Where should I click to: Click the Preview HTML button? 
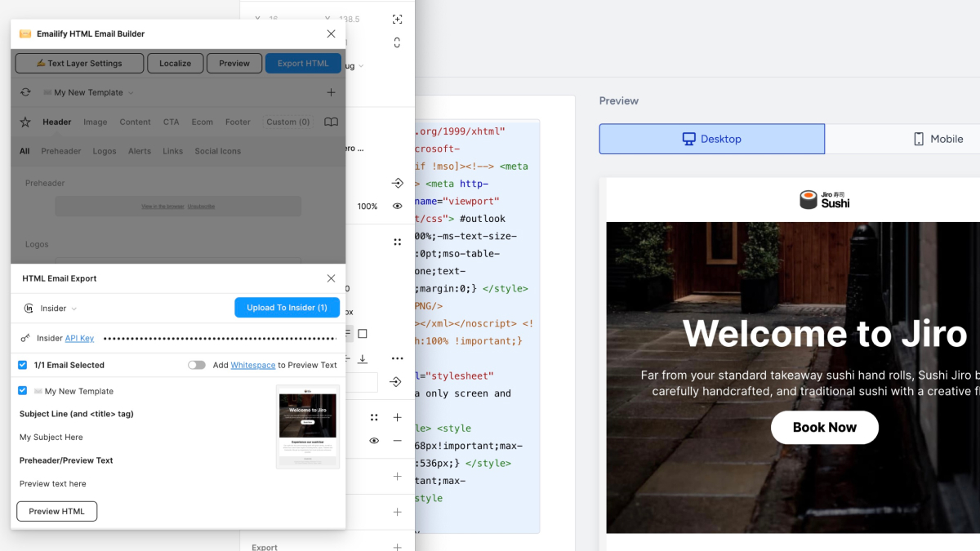(x=56, y=511)
